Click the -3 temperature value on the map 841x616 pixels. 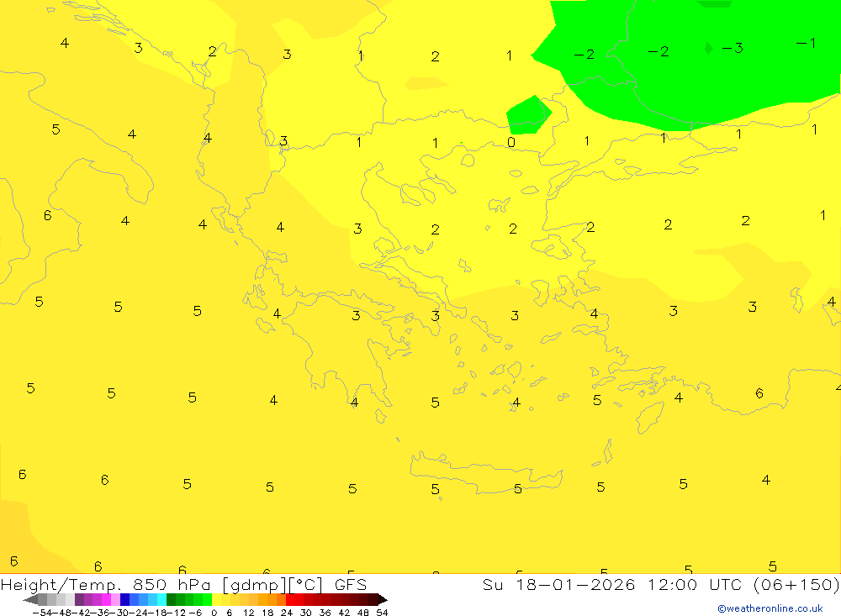click(x=733, y=48)
